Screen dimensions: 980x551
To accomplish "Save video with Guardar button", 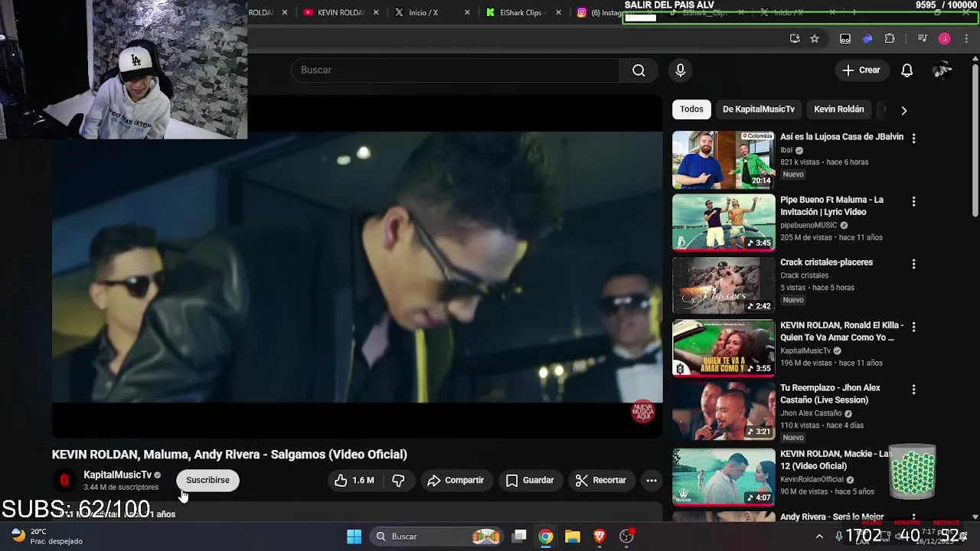I will tap(530, 481).
